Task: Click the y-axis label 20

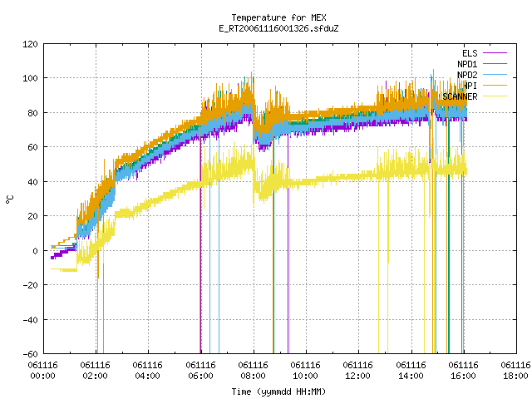Action: coord(32,216)
